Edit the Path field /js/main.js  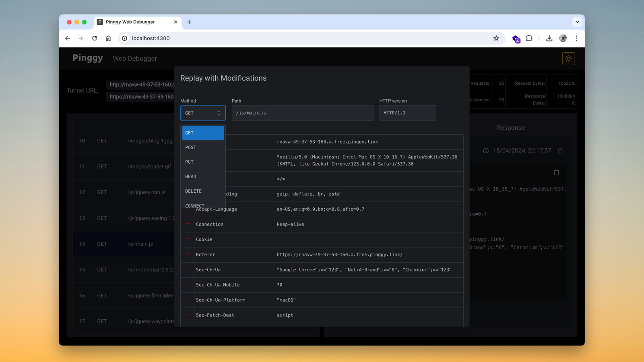click(x=303, y=113)
